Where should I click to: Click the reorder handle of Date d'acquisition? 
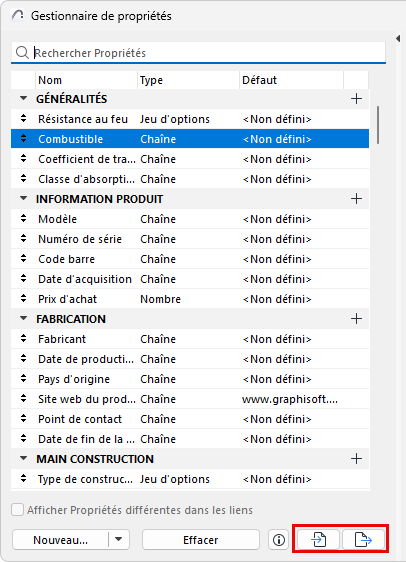tap(24, 278)
